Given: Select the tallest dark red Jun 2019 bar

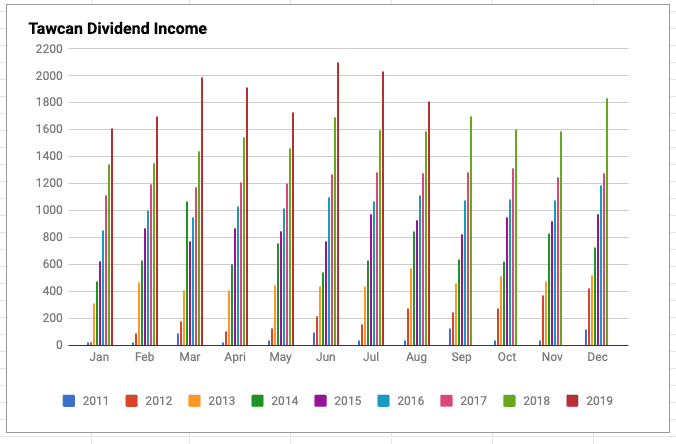Looking at the screenshot, I should (x=338, y=204).
